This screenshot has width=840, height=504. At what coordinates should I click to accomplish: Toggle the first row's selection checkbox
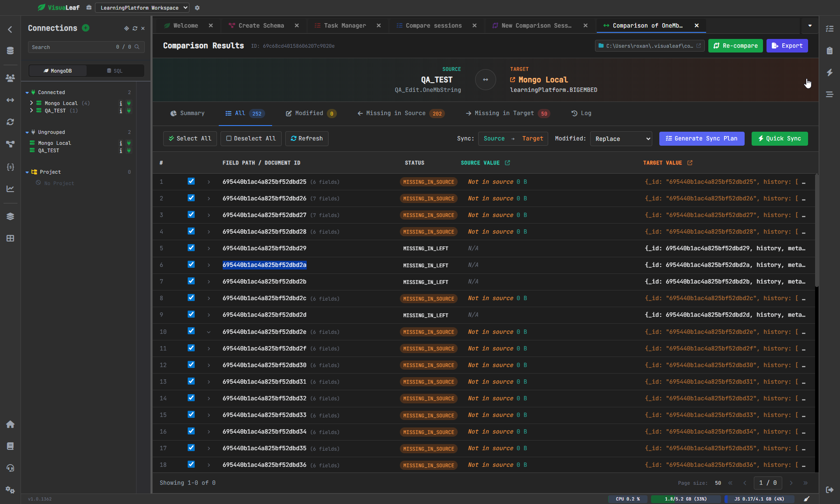click(191, 181)
